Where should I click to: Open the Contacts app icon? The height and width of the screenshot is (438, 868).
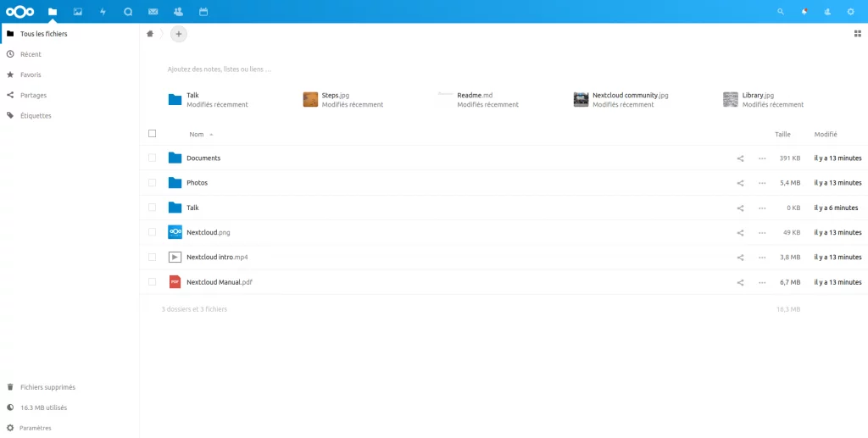tap(178, 12)
